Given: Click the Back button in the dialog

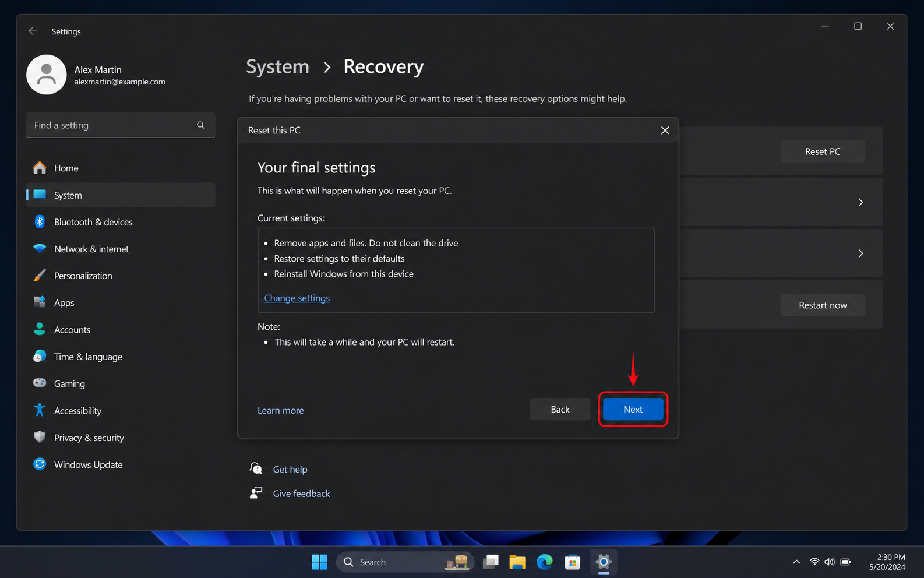Looking at the screenshot, I should coord(560,410).
